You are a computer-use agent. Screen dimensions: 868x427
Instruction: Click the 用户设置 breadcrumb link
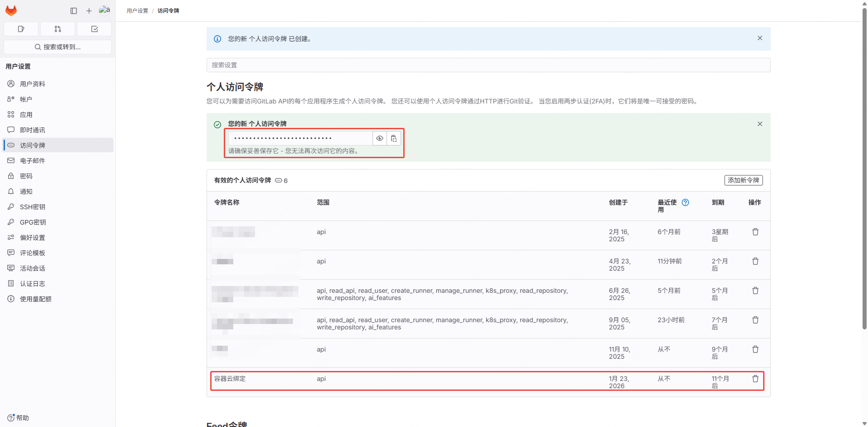137,11
